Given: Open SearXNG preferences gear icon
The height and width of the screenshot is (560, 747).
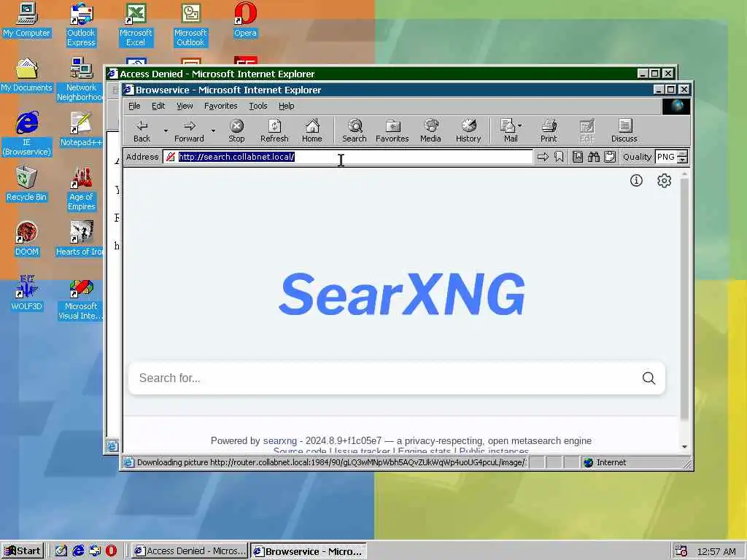Looking at the screenshot, I should click(x=664, y=181).
